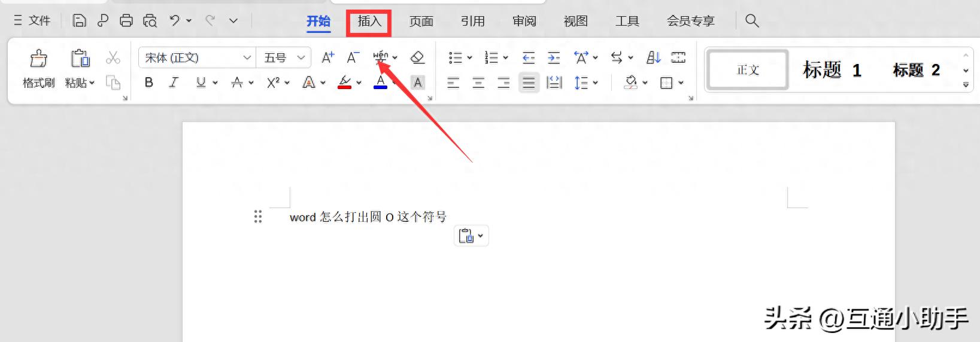Click the Copy icon below scissors
Viewport: 980px width, 342px height.
pos(113,82)
